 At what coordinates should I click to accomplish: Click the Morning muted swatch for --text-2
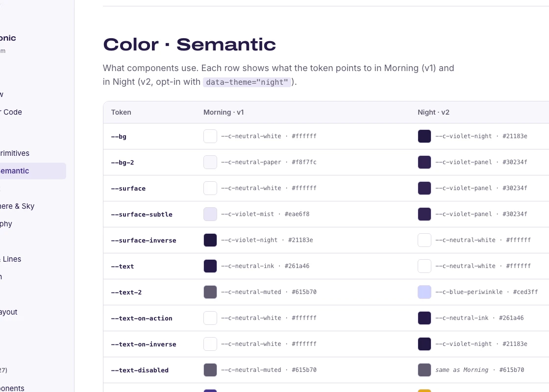[x=210, y=292]
